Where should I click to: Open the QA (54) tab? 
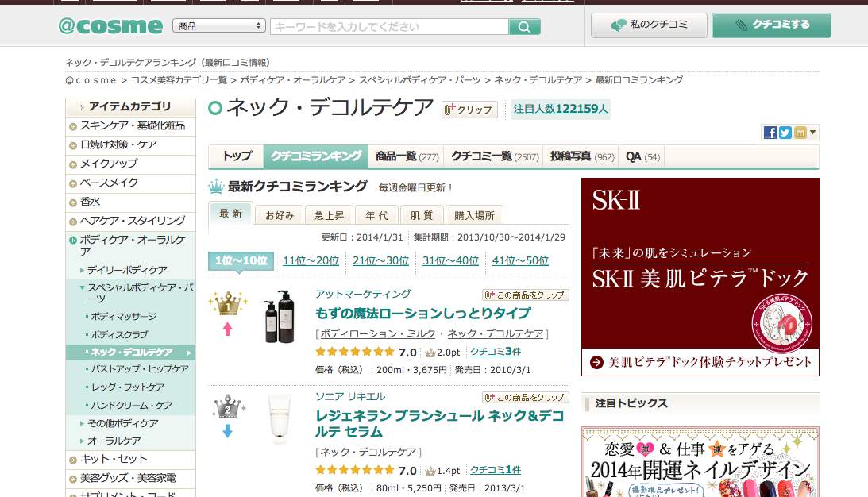click(x=642, y=156)
